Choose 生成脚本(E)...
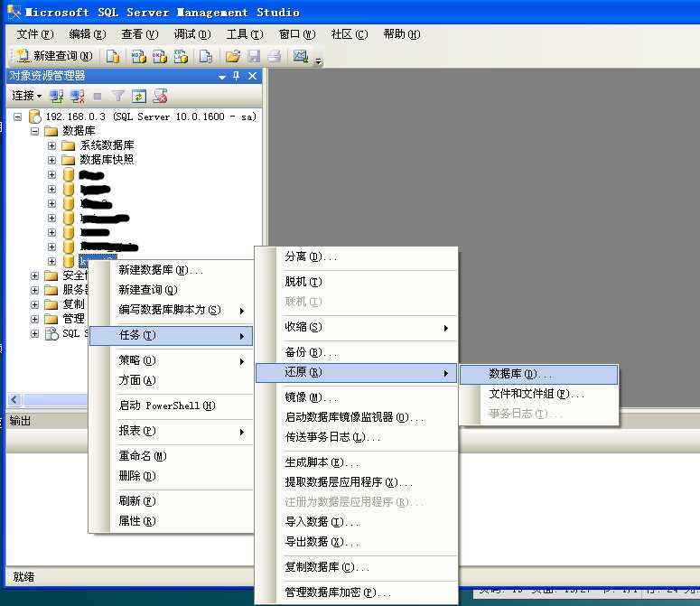Viewport: 700px width, 606px height. click(356, 462)
